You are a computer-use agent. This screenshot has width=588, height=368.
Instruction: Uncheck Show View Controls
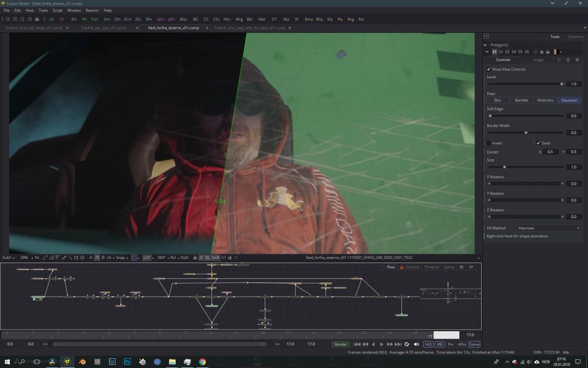[x=489, y=69]
